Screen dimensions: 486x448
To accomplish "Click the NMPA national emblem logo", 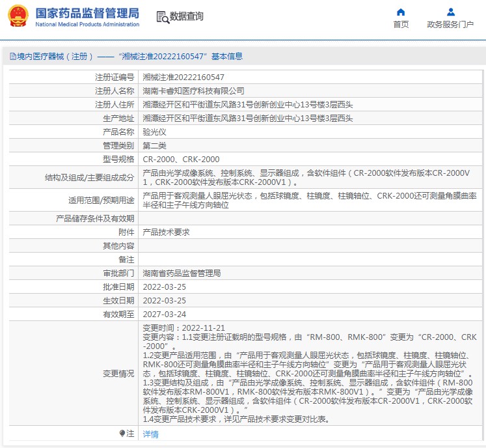I will tap(18, 16).
